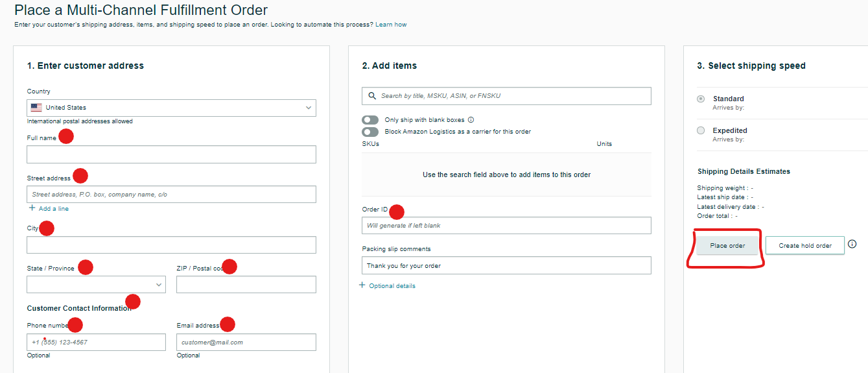The width and height of the screenshot is (868, 373).
Task: Click '1. Enter customer address' heading
Action: pyautogui.click(x=86, y=66)
